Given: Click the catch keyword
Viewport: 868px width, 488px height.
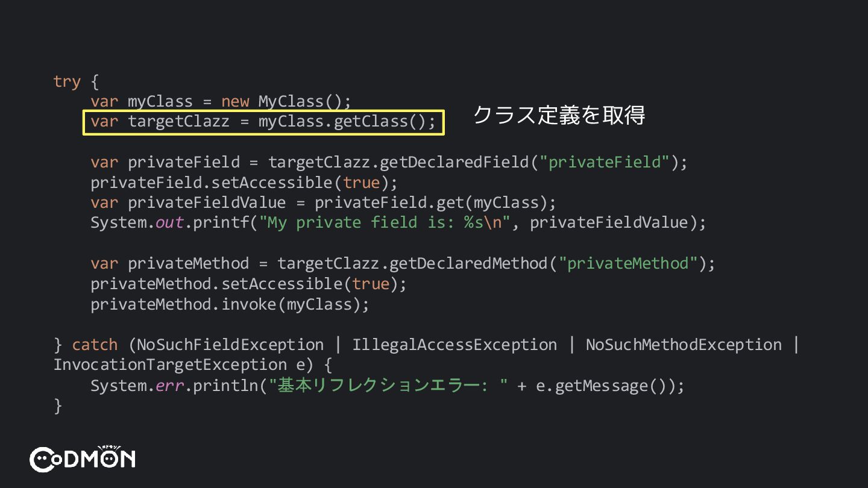Looking at the screenshot, I should tap(95, 345).
